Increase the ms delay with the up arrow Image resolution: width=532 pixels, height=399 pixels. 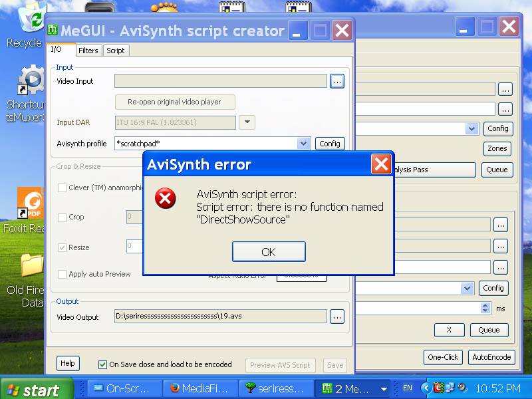pos(485,305)
